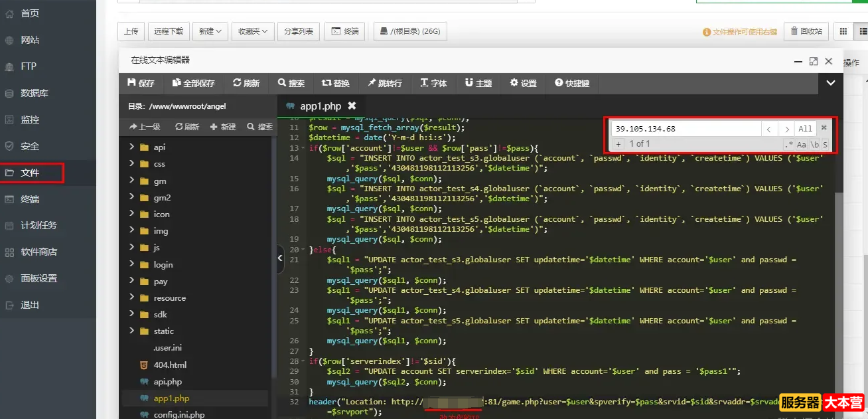This screenshot has height=419, width=868.
Task: Click the 分享列表 button
Action: coord(299,31)
